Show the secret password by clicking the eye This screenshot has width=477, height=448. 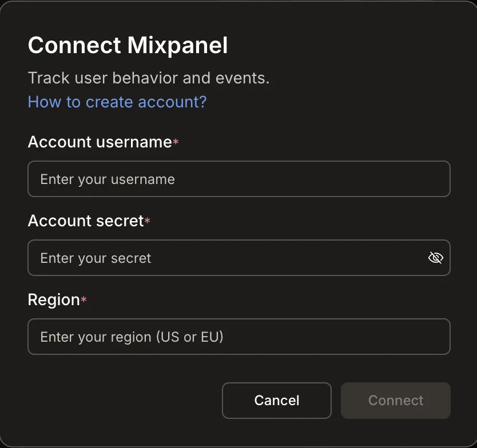coord(435,258)
